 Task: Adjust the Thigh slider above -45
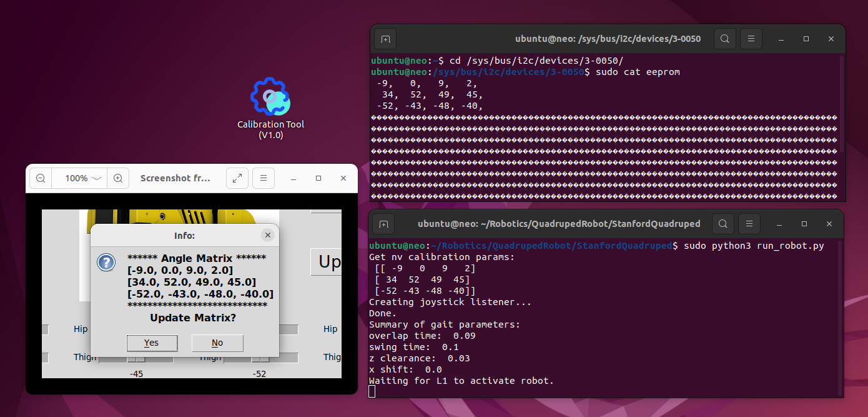[136, 359]
